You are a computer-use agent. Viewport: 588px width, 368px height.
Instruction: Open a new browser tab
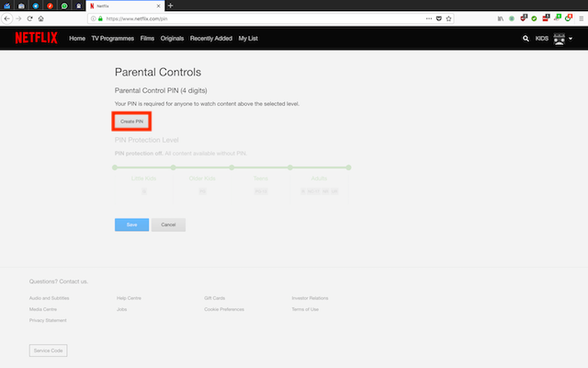point(170,6)
